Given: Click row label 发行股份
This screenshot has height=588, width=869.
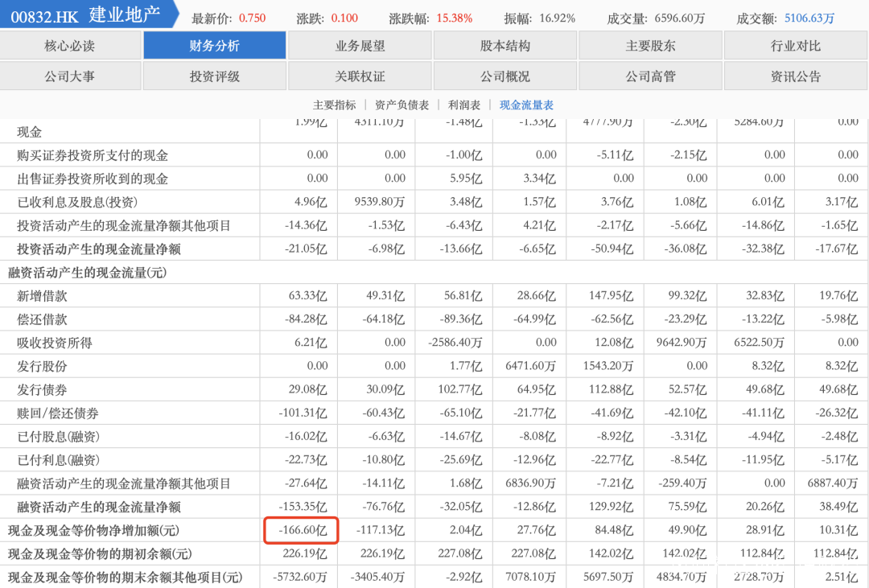Looking at the screenshot, I should click(x=42, y=366).
